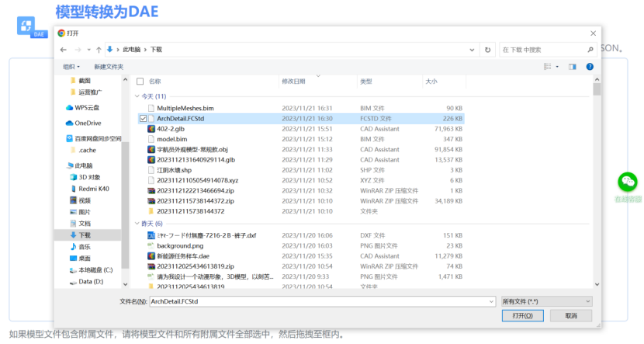Open the address bar history dropdown

(x=472, y=50)
